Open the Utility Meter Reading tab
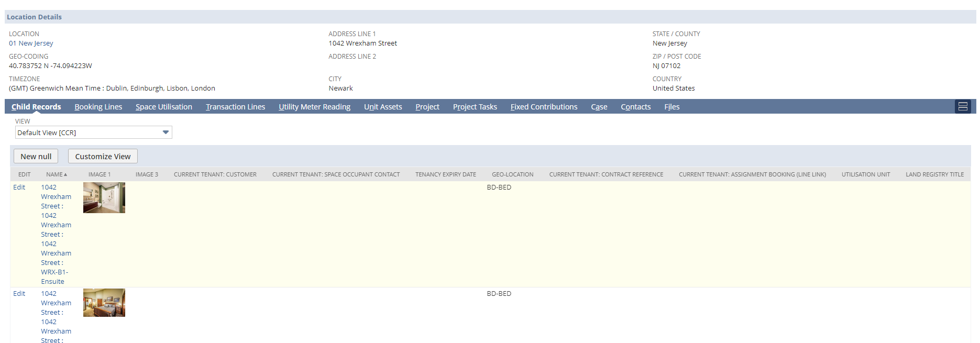Image resolution: width=980 pixels, height=343 pixels. (315, 107)
